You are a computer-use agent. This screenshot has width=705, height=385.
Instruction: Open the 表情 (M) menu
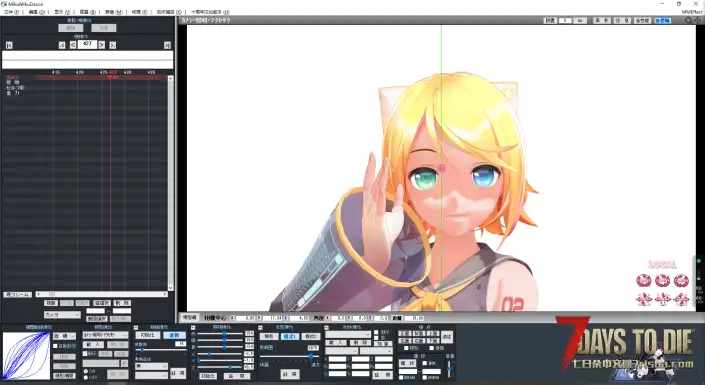(x=113, y=12)
